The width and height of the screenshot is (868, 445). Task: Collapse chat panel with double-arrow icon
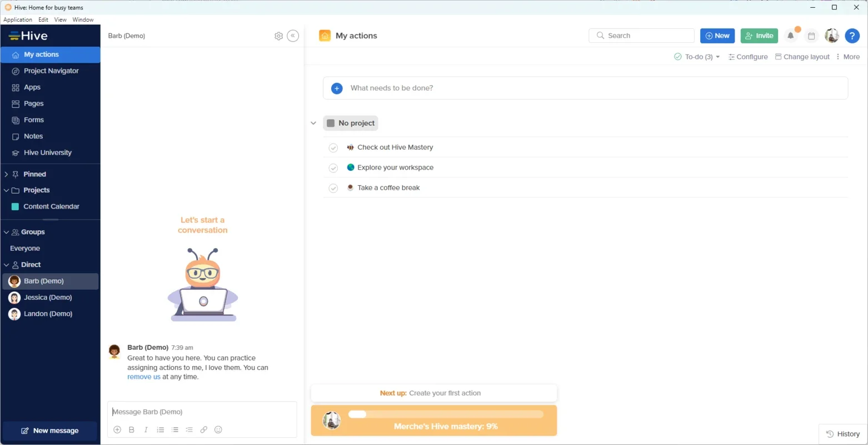[293, 36]
